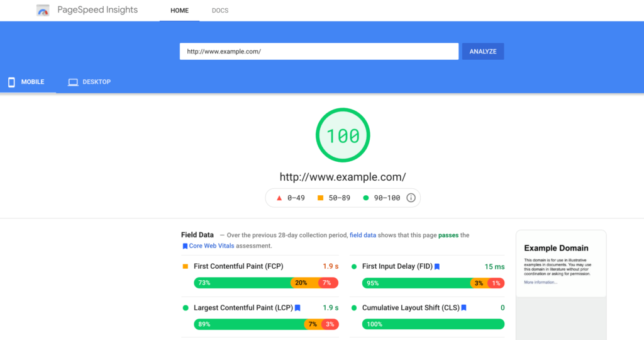Click the desktop laptop icon
644x340 pixels.
click(73, 82)
